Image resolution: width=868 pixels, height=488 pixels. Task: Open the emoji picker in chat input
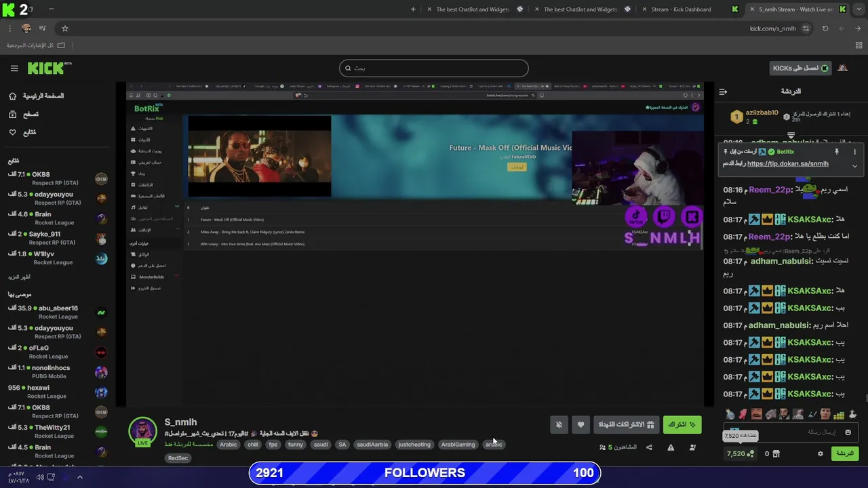[x=848, y=432]
